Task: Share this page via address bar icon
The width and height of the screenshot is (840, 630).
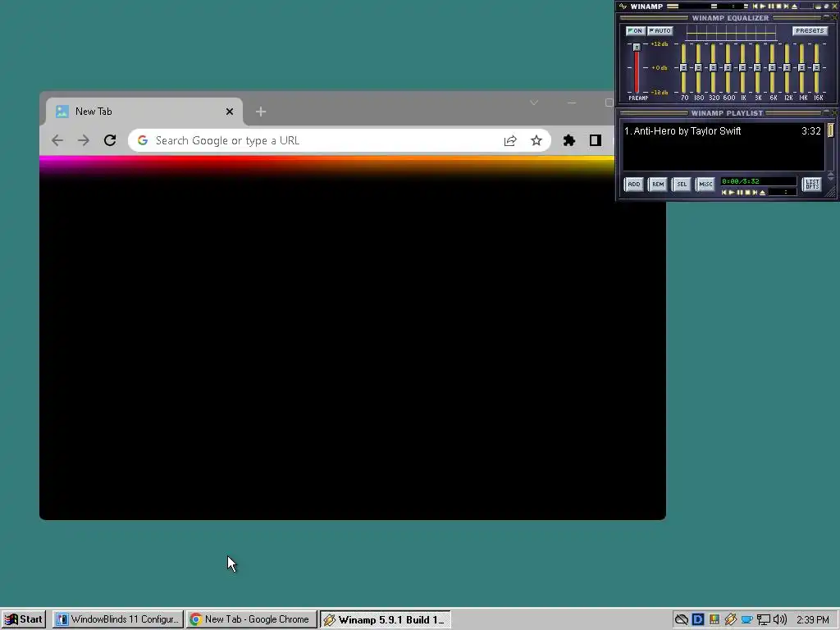Action: [510, 140]
